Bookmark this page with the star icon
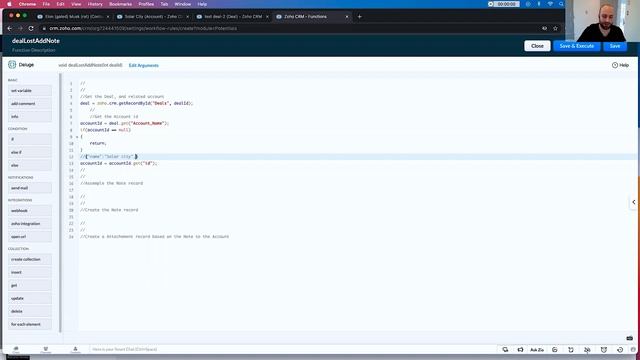 pos(555,29)
